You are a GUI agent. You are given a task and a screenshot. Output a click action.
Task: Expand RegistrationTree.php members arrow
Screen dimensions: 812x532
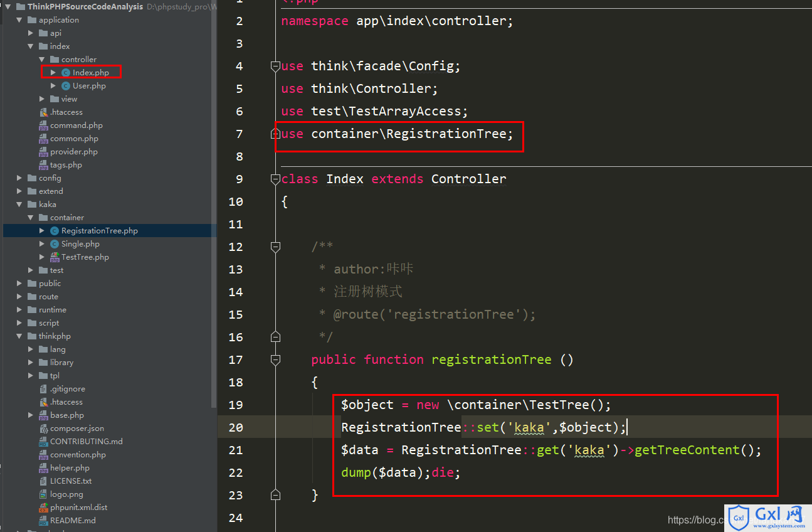click(41, 231)
